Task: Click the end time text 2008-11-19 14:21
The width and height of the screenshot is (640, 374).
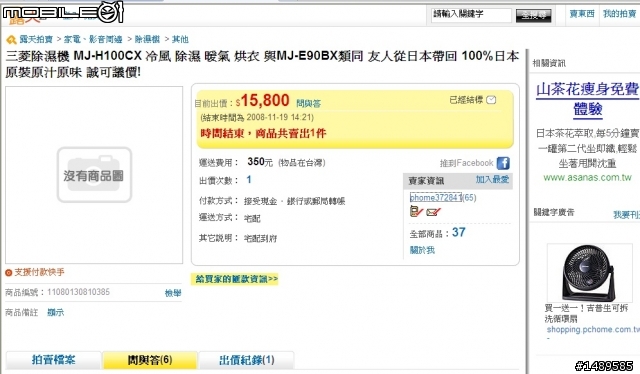Action: (280, 118)
